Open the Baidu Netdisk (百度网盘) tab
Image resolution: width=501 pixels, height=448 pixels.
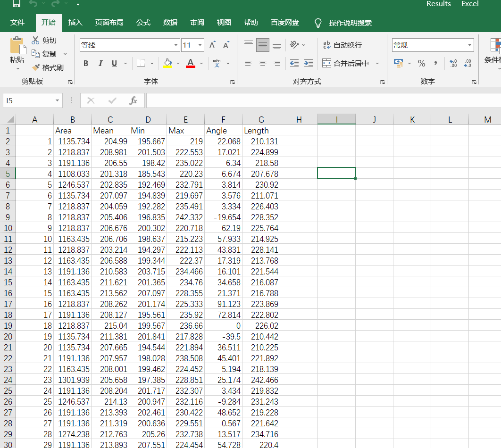click(x=285, y=23)
